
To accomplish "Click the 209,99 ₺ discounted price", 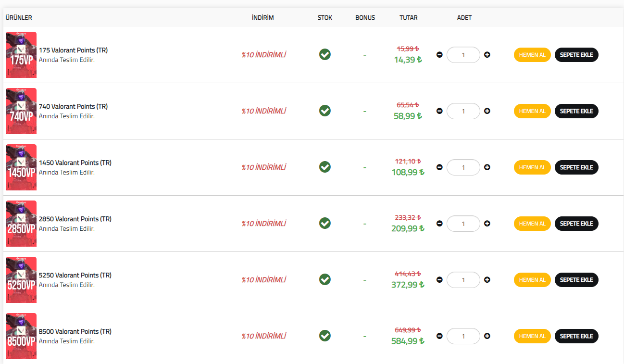I will [x=408, y=228].
